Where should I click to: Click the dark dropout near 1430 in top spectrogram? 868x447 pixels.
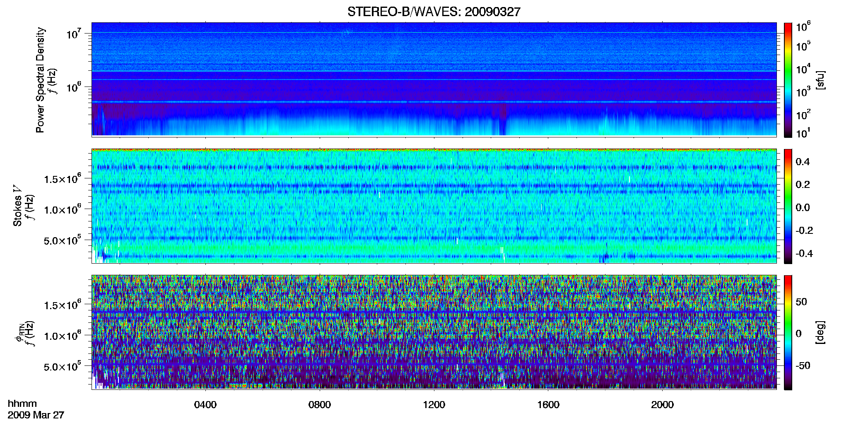[503, 120]
